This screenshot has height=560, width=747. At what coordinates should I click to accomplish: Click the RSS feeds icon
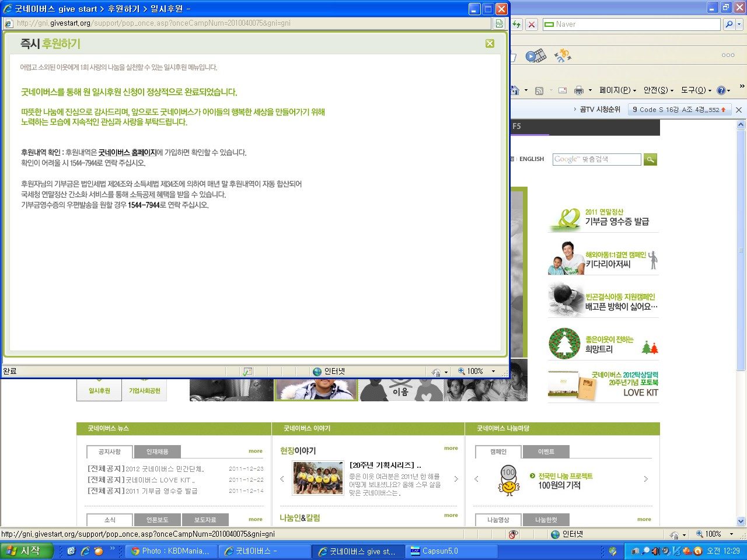pyautogui.click(x=539, y=90)
